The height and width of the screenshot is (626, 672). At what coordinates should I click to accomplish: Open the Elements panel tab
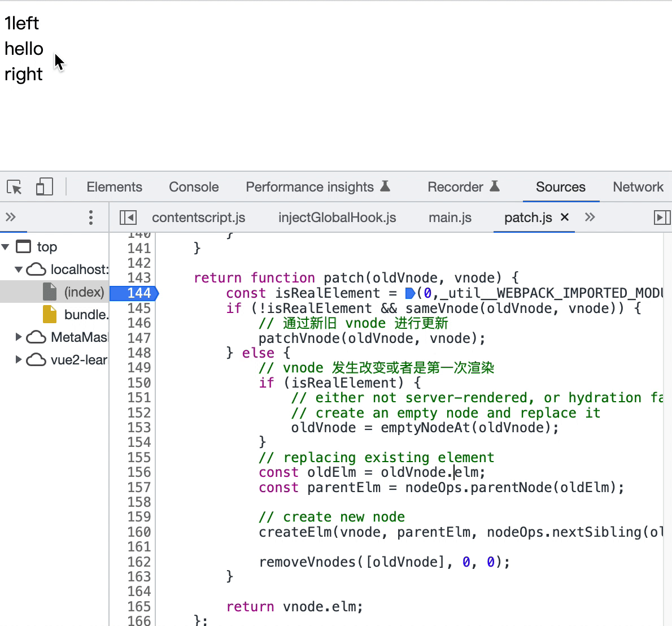(x=115, y=187)
